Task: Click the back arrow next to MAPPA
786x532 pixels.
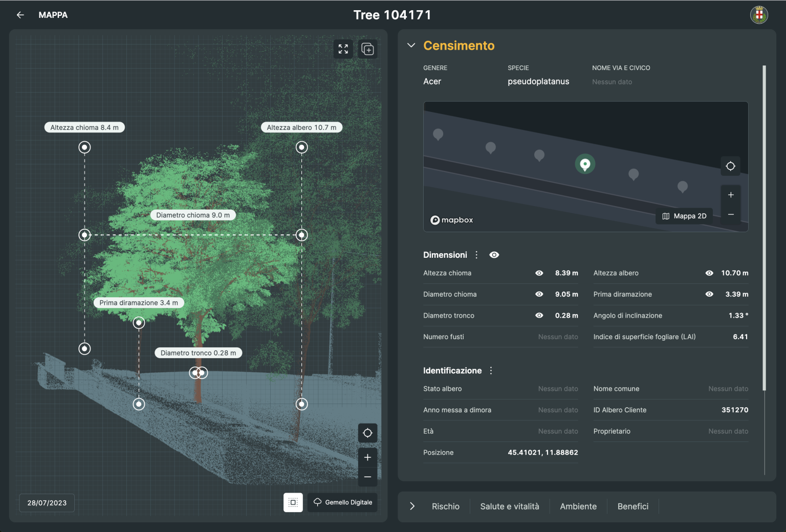Action: pos(20,15)
